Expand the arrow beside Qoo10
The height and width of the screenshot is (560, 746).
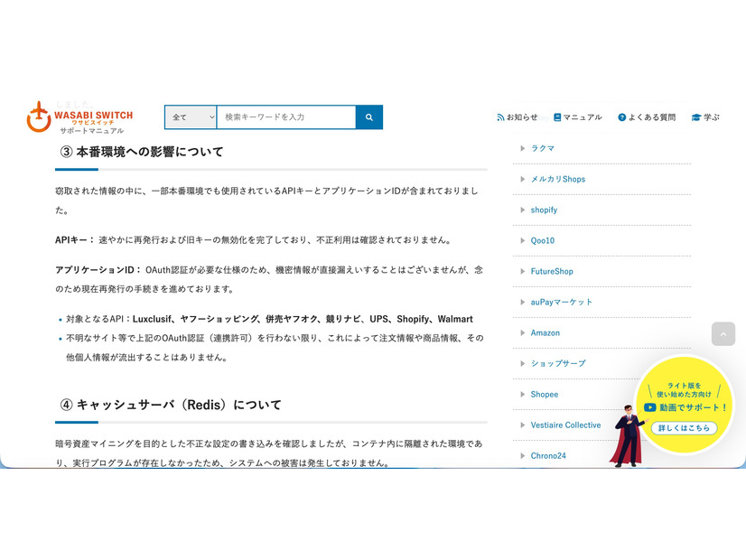pyautogui.click(x=522, y=241)
